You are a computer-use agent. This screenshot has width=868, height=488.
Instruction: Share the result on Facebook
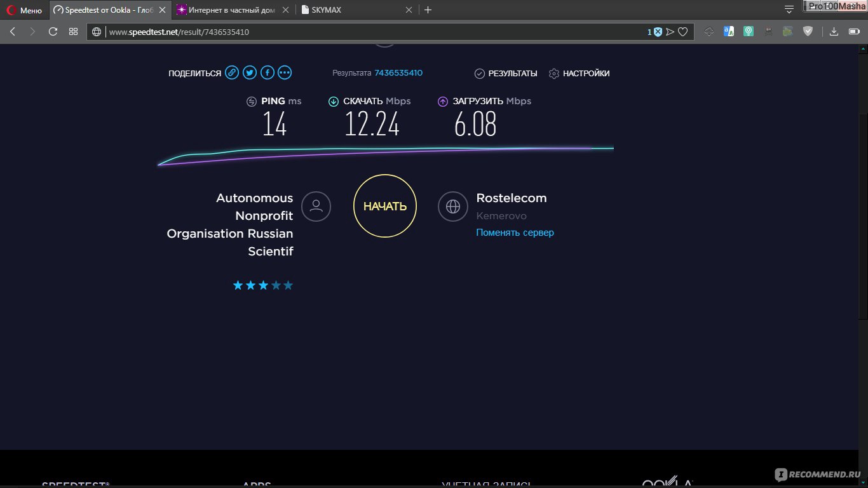pos(268,73)
